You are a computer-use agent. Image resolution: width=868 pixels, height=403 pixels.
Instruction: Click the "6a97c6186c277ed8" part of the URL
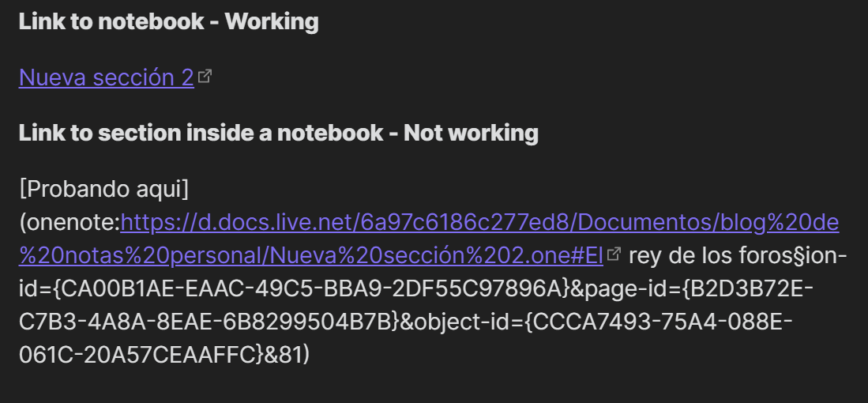pos(447,224)
